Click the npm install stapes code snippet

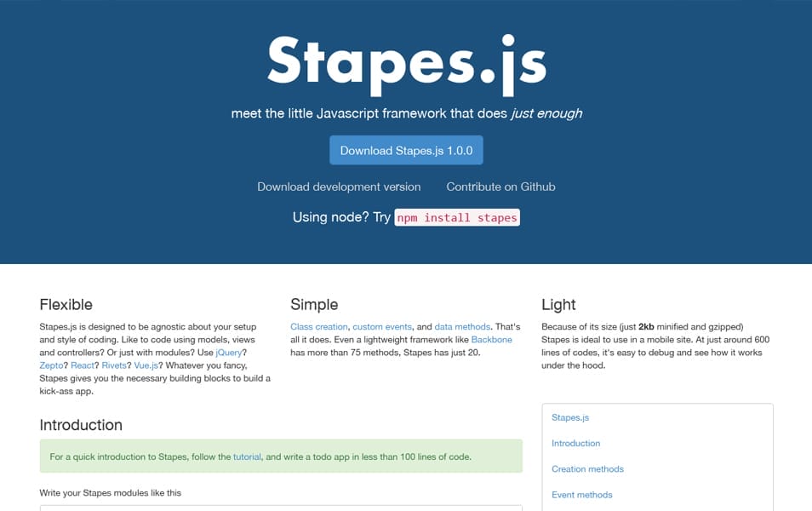(x=457, y=217)
